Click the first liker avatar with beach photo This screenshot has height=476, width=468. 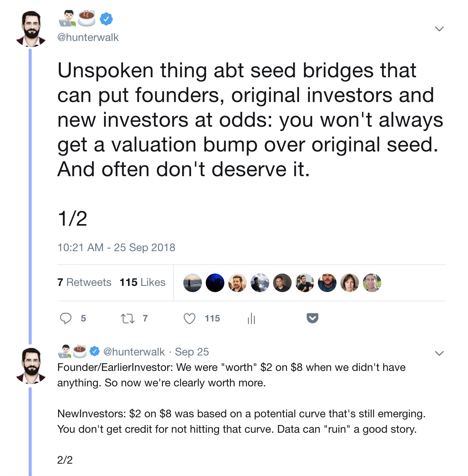[193, 283]
